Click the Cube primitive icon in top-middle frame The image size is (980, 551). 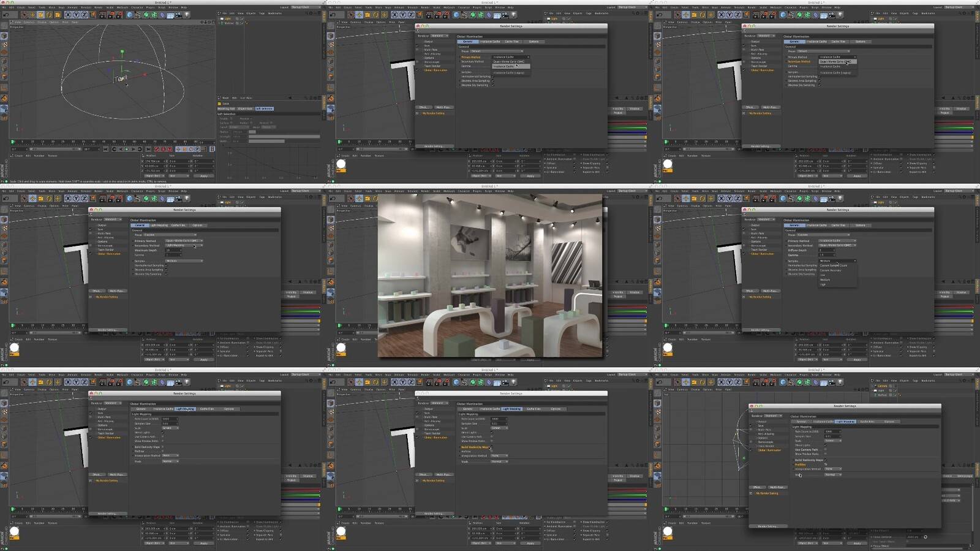pos(456,15)
